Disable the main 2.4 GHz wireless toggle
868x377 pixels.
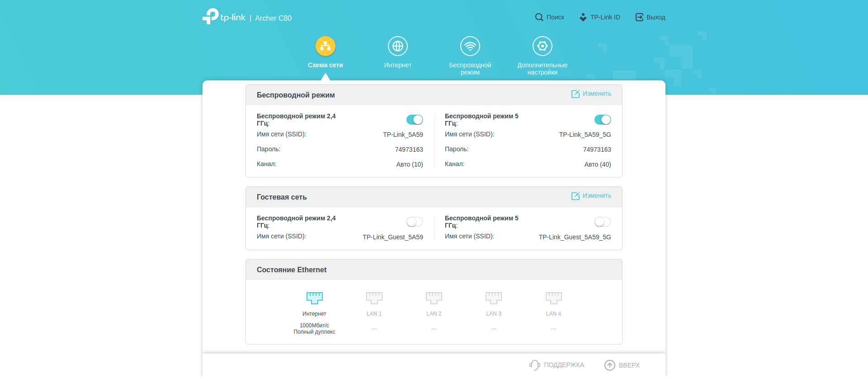(415, 120)
